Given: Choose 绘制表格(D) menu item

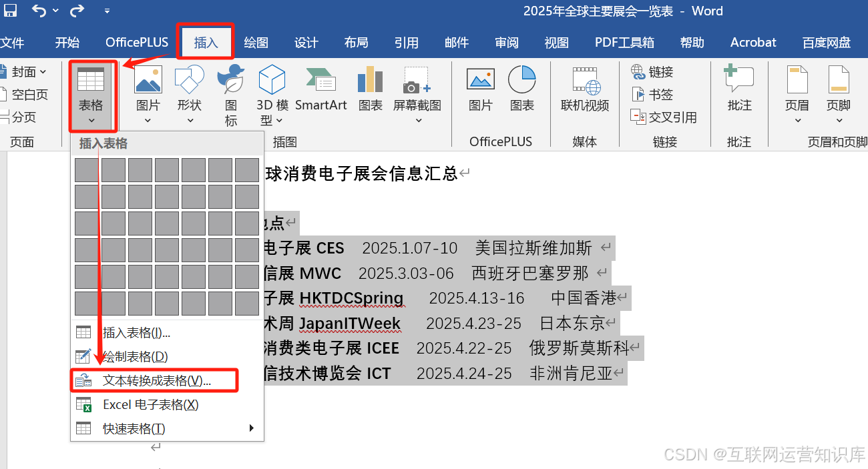Looking at the screenshot, I should [167, 356].
